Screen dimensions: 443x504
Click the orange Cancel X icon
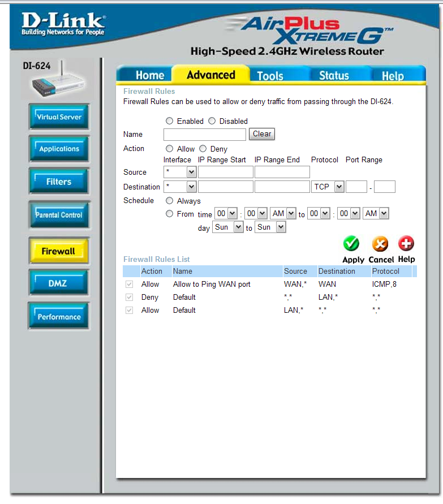click(x=380, y=244)
